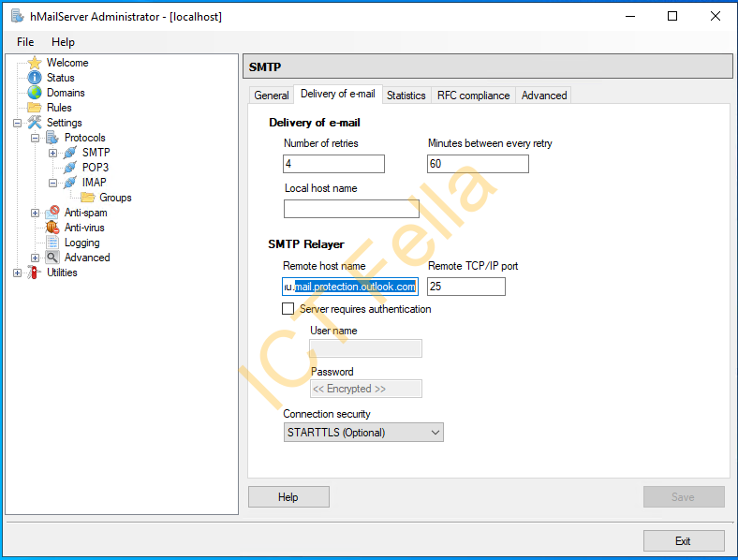The width and height of the screenshot is (738, 560).
Task: Click the Utilities swiss-knife icon
Action: click(x=34, y=273)
